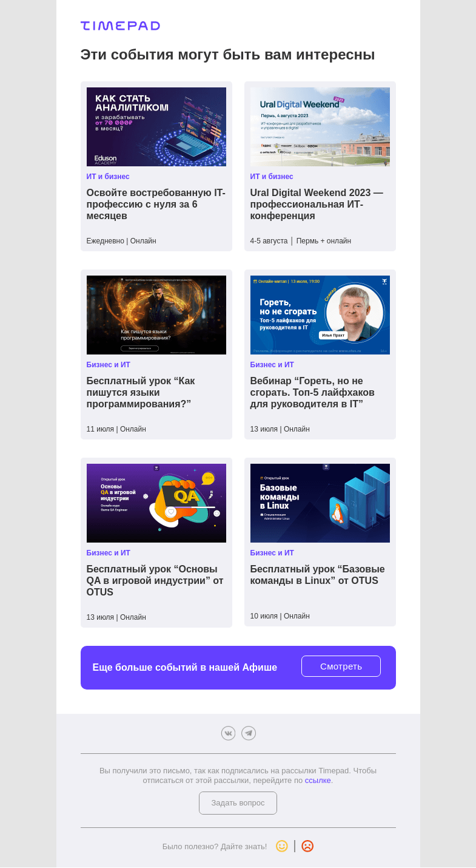Click text Еще больше событий в нашей Афише

[185, 668]
